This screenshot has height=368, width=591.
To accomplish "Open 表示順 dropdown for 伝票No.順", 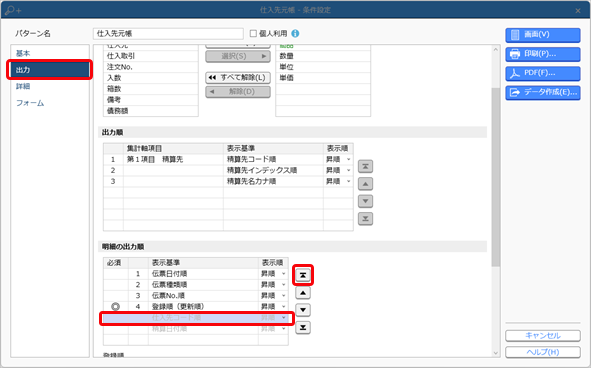I will [x=284, y=296].
